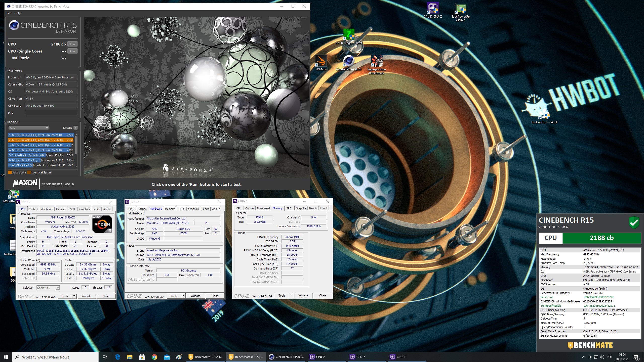Launch the Cinebench desktop shortcut
This screenshot has width=644, height=362.
coord(349,63)
